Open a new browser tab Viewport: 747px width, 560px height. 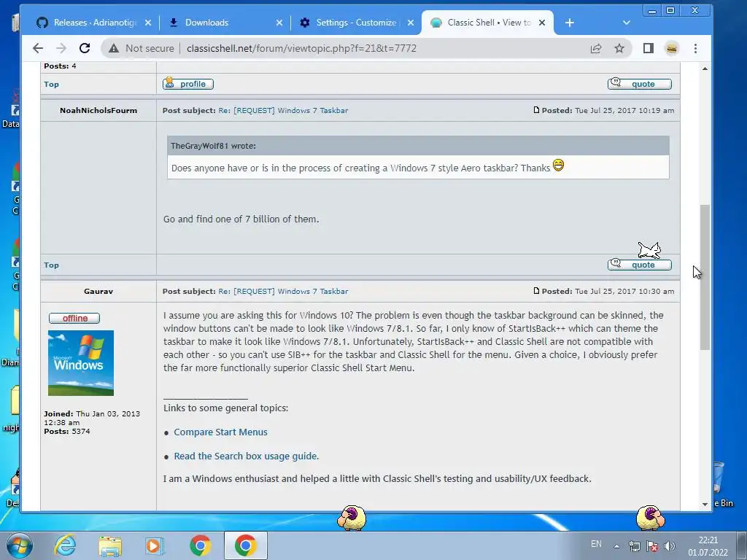[569, 23]
